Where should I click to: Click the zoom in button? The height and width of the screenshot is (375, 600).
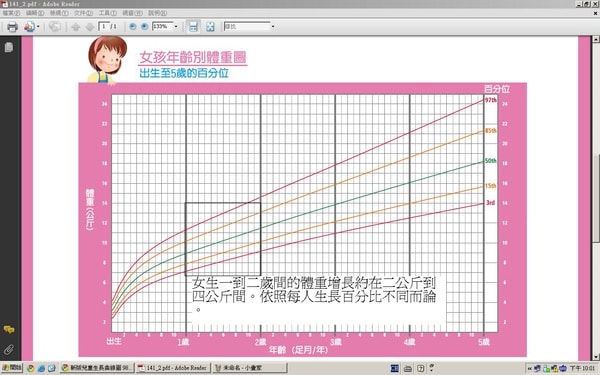click(x=144, y=26)
